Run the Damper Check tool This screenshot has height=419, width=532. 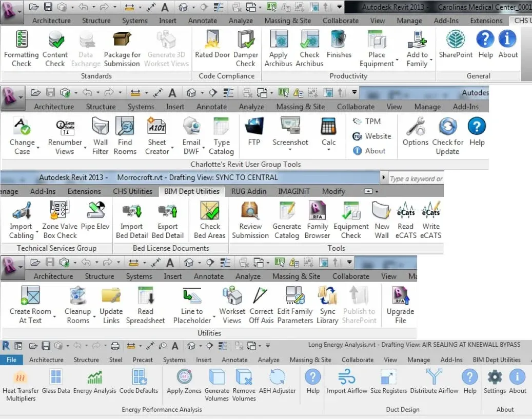click(x=246, y=49)
